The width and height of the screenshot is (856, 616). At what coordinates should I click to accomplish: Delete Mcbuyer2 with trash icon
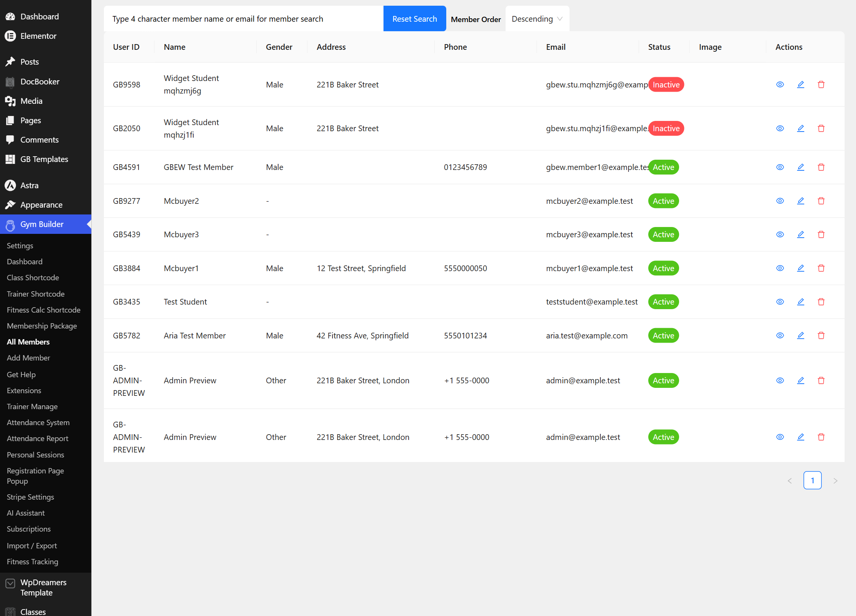click(x=821, y=201)
